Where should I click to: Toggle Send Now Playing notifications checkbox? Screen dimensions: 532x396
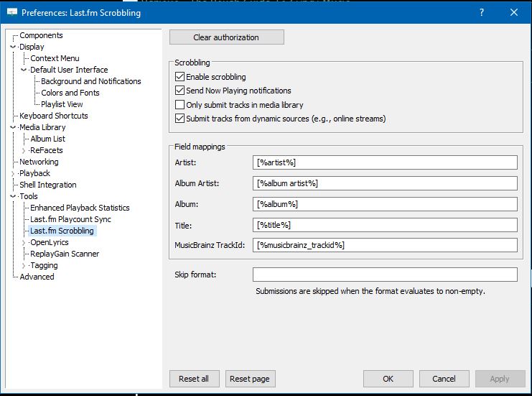179,91
